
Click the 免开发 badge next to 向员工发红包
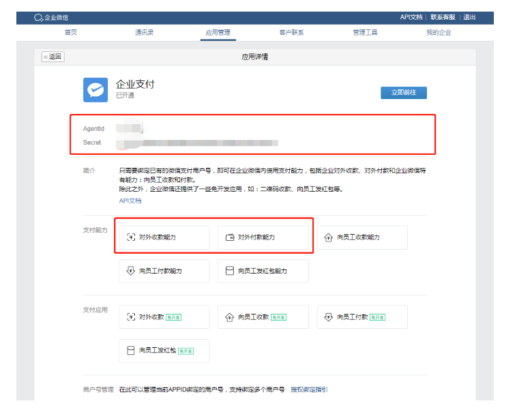[x=186, y=351]
